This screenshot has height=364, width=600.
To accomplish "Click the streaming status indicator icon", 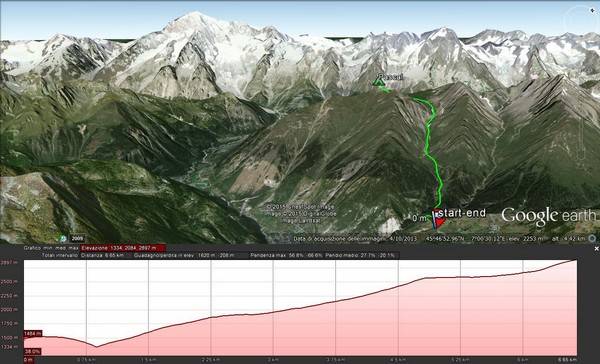I will 592,239.
